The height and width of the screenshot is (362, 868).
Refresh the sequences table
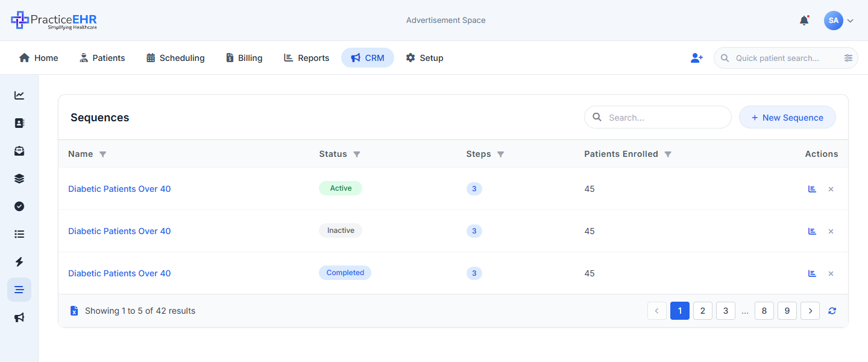click(x=832, y=311)
